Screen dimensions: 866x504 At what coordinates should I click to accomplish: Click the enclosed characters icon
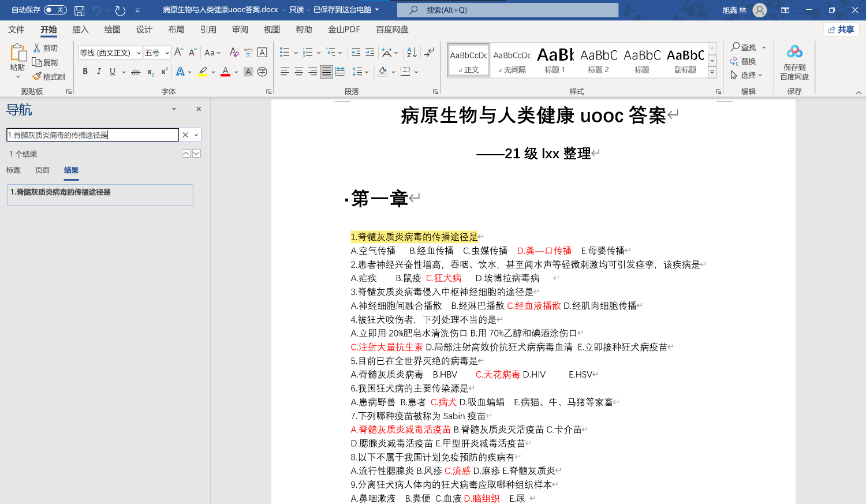[262, 72]
